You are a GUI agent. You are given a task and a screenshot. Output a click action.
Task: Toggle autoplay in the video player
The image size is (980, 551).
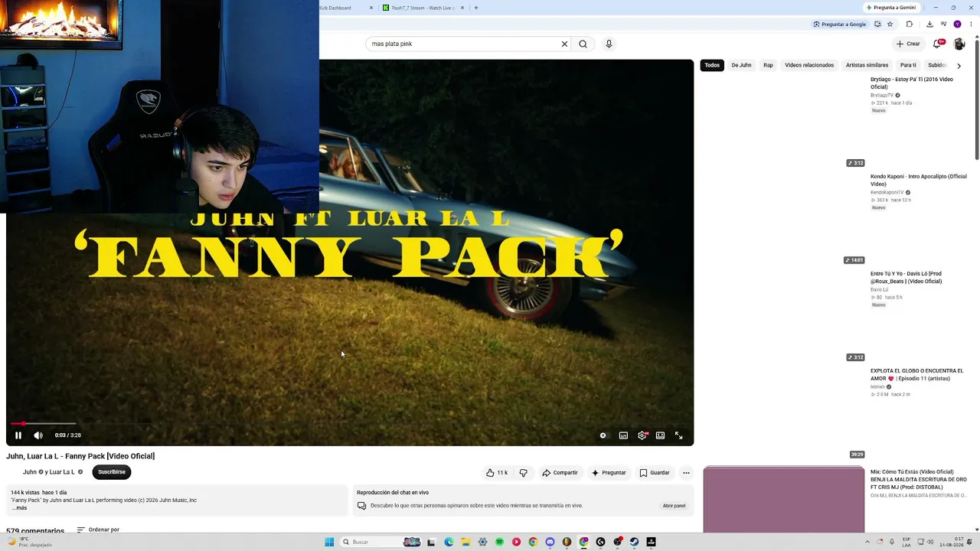(x=603, y=435)
